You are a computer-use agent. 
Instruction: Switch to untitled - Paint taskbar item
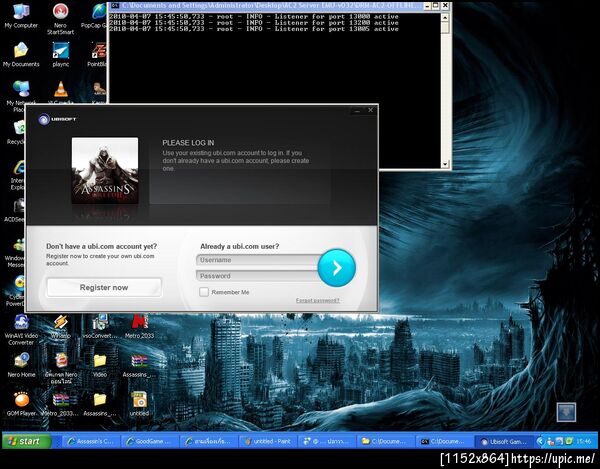coord(267,441)
